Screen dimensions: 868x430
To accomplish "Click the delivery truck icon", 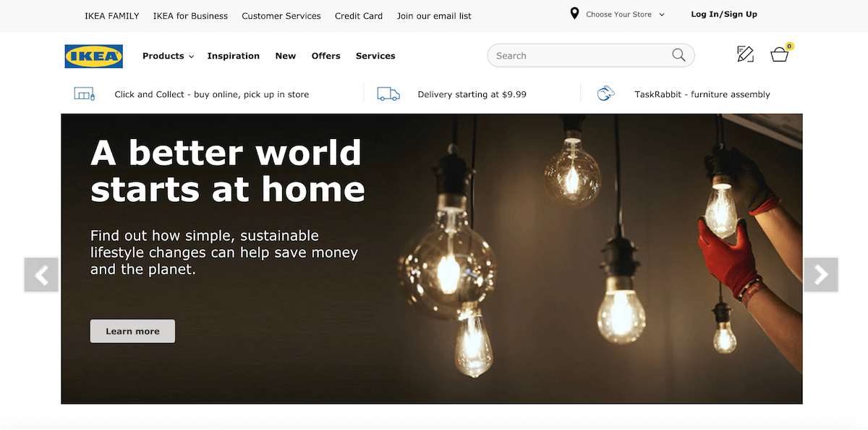I will (388, 94).
